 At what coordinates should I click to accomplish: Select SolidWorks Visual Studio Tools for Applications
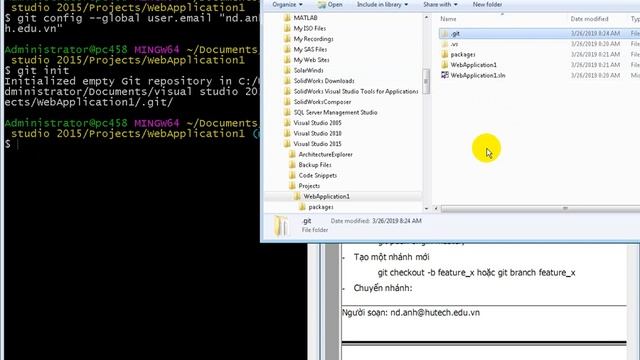pos(356,91)
